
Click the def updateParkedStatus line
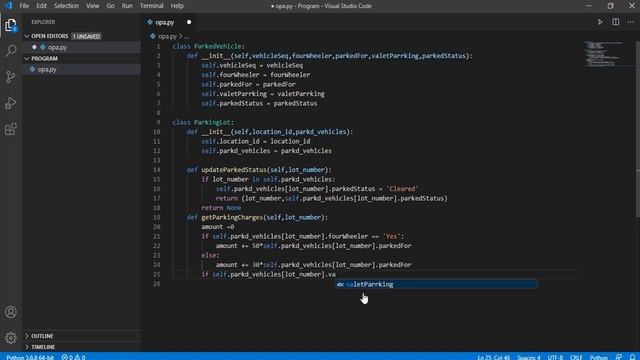pyautogui.click(x=259, y=169)
